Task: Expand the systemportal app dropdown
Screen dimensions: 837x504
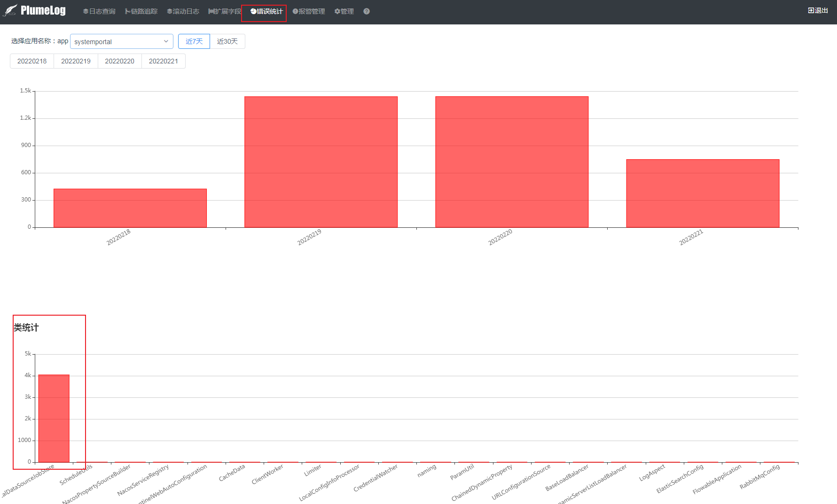Action: [122, 41]
